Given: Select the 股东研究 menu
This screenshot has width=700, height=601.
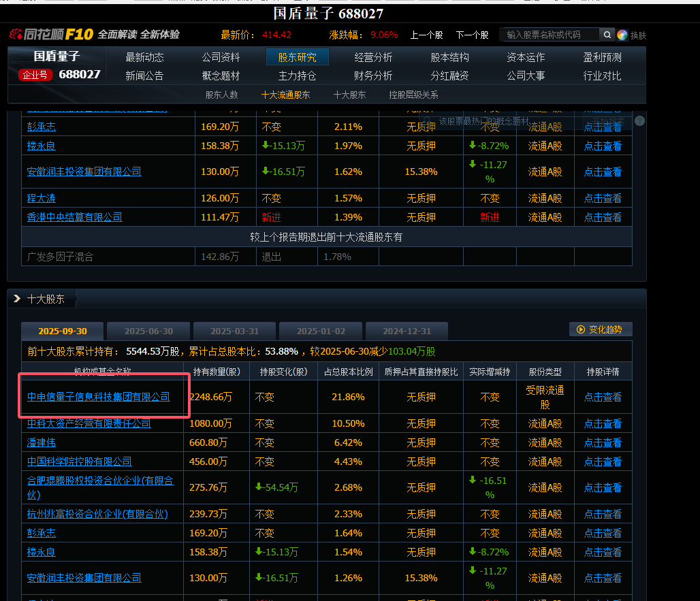Looking at the screenshot, I should tap(298, 57).
